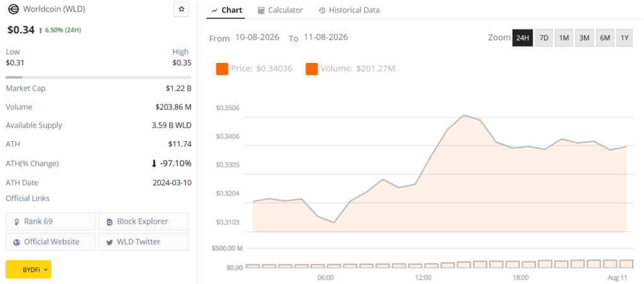Click the 6.50% (24H) change text
The width and height of the screenshot is (644, 284).
(63, 30)
